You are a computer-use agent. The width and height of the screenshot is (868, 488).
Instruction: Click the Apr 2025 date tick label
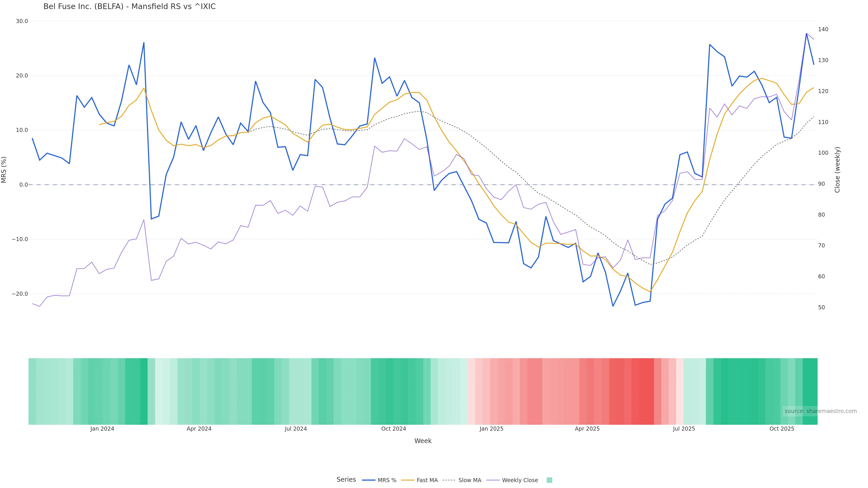[587, 429]
